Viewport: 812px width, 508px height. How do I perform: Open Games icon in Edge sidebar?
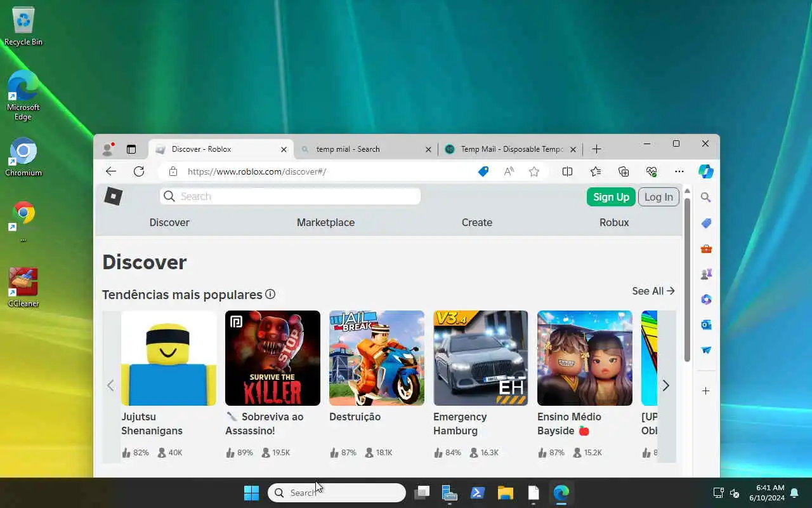[x=706, y=274]
